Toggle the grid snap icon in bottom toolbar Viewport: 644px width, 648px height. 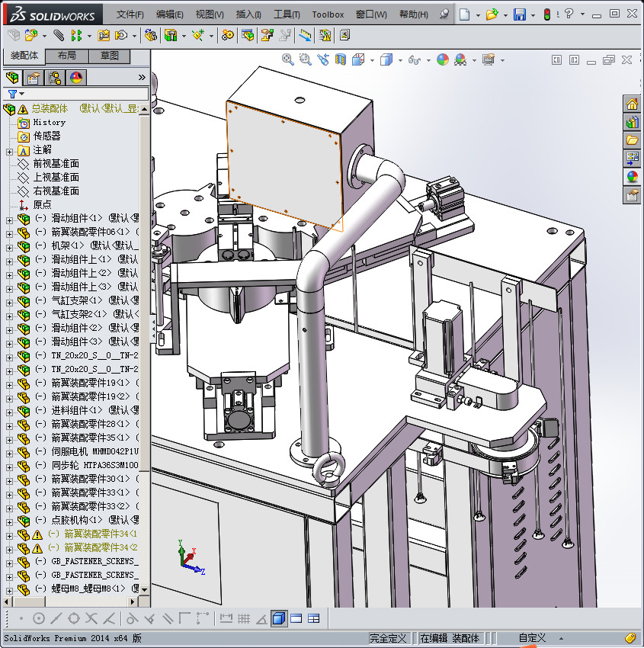(x=244, y=618)
